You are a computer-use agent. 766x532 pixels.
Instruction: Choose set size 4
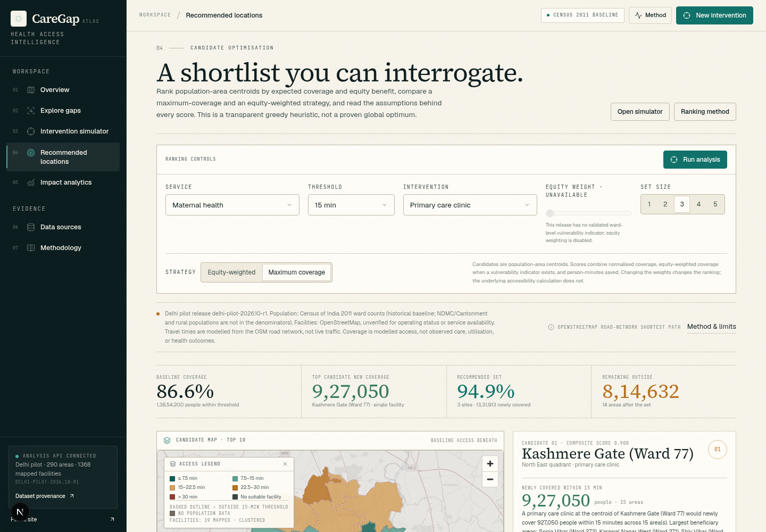click(698, 204)
